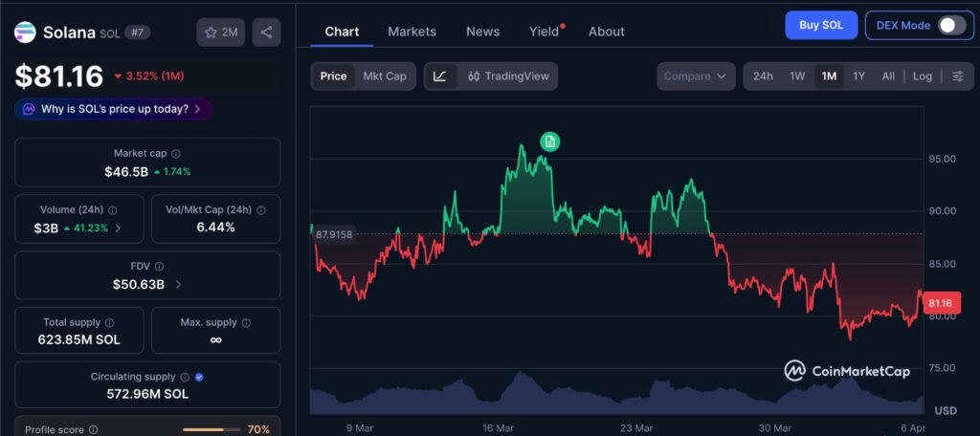Enable Log scale on chart
This screenshot has height=436, width=980.
(x=922, y=76)
